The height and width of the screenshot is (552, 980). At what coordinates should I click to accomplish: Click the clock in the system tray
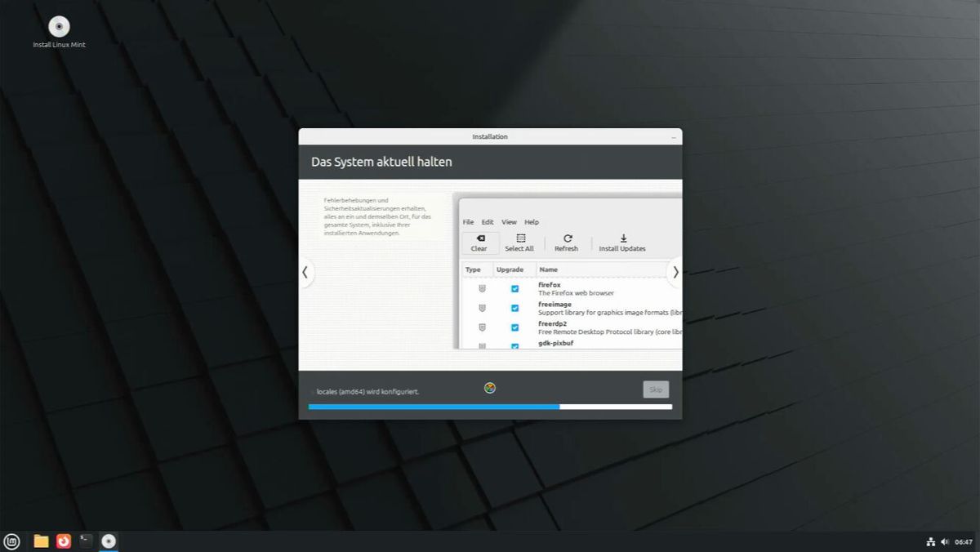(x=964, y=541)
